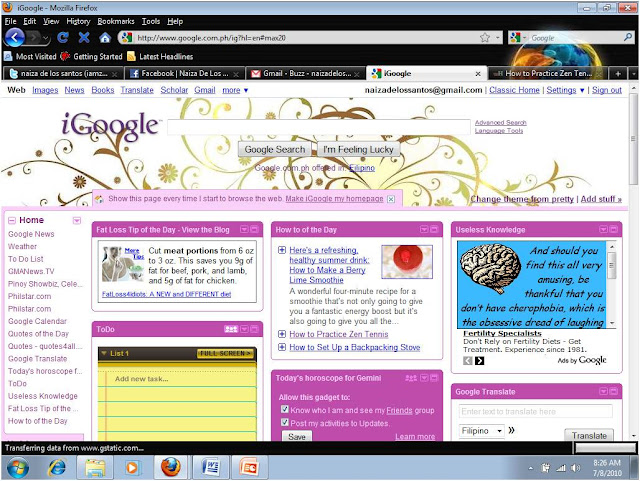Minimize the Fat Loss Tip gadget
Screen dimensions: 640x481
coord(254,229)
